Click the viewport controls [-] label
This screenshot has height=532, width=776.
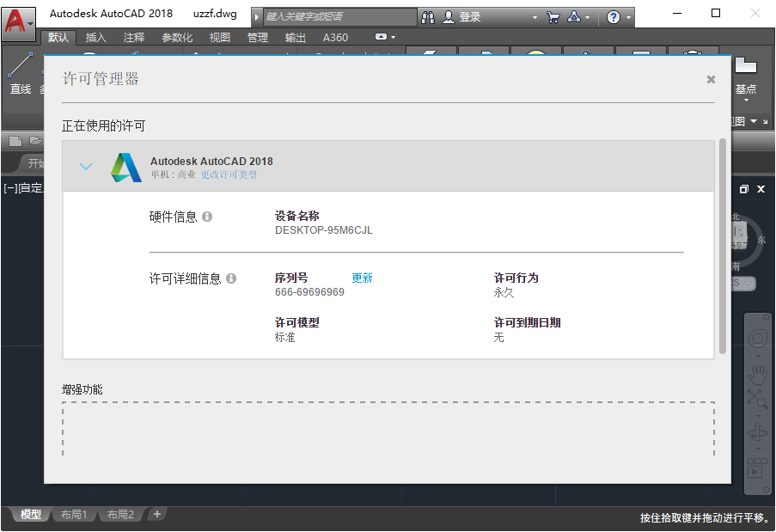10,188
